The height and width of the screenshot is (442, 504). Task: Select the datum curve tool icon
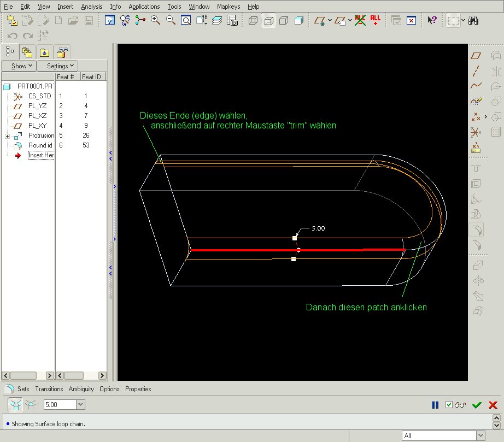[x=476, y=85]
